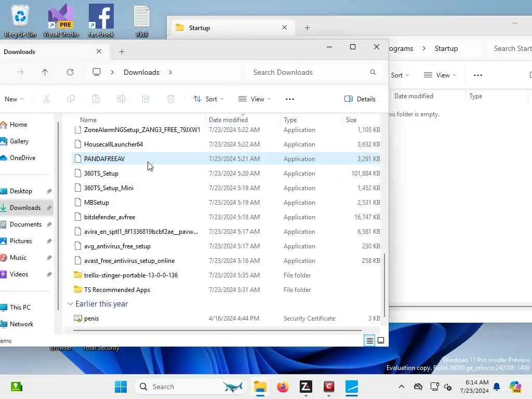
Task: Click the search magnifier in Search Downloads
Action: [x=373, y=72]
